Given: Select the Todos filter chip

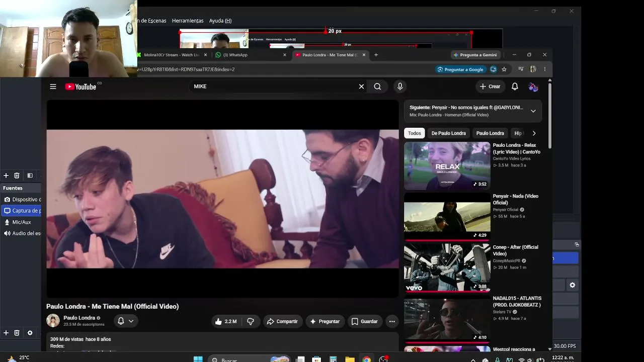Looking at the screenshot, I should [x=415, y=133].
